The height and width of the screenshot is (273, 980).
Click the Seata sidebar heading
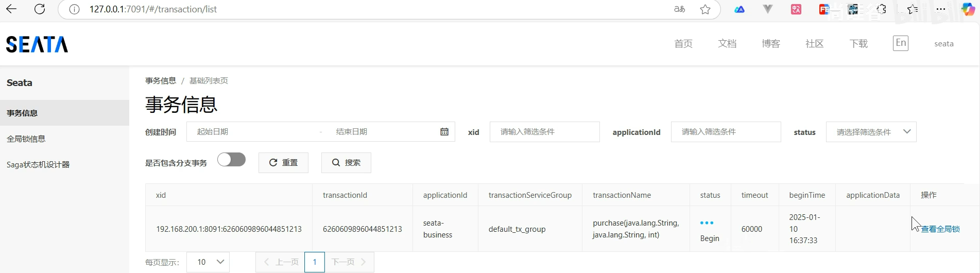click(x=20, y=83)
